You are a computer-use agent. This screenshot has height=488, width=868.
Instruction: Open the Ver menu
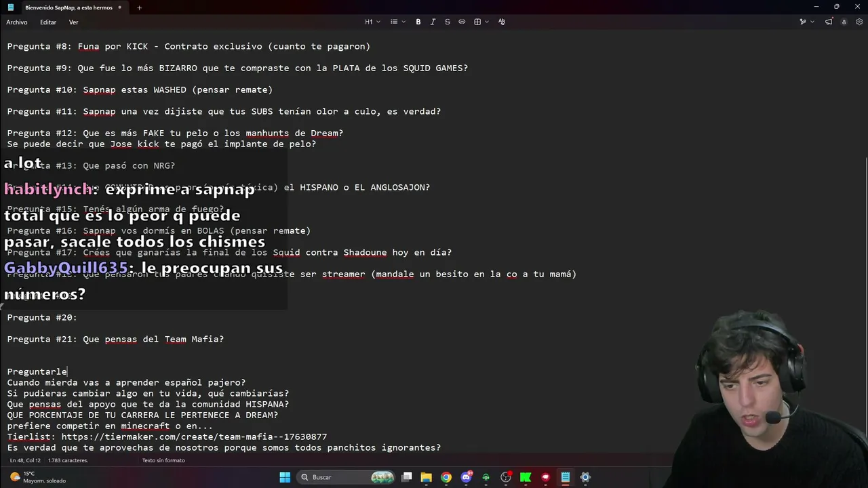[x=73, y=22]
